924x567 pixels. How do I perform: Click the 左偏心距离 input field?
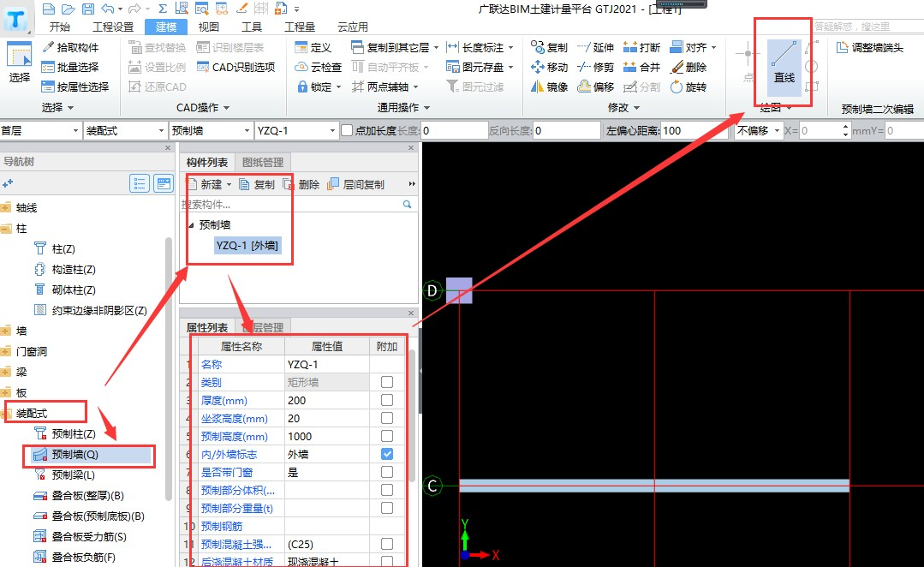694,131
